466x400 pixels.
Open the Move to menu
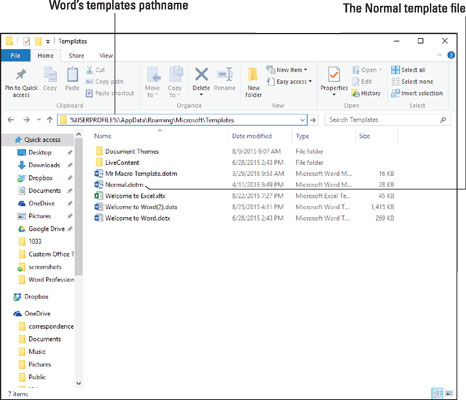click(152, 82)
